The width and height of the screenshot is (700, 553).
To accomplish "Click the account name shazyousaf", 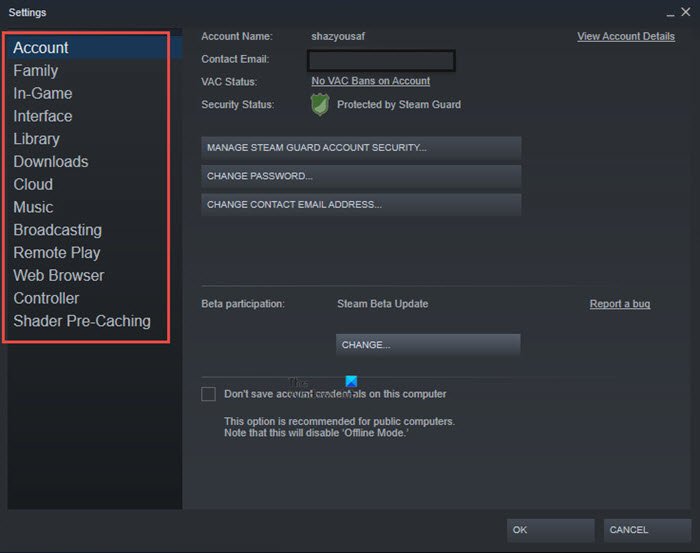I will 338,36.
